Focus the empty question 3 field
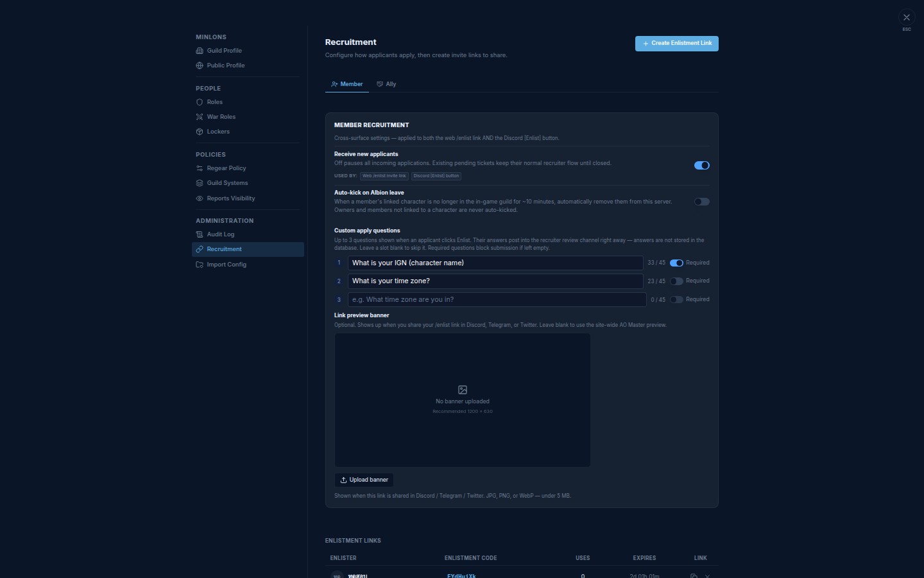The width and height of the screenshot is (924, 578). (497, 299)
